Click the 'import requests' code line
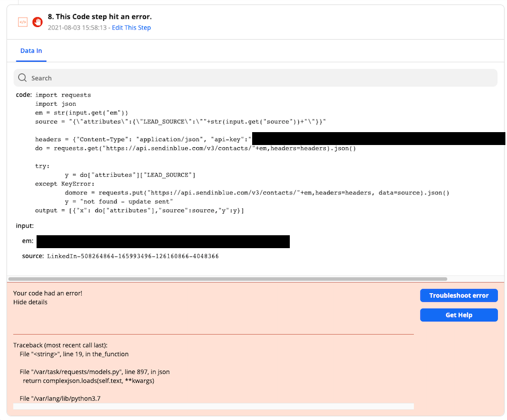The width and height of the screenshot is (507, 420). pos(63,95)
